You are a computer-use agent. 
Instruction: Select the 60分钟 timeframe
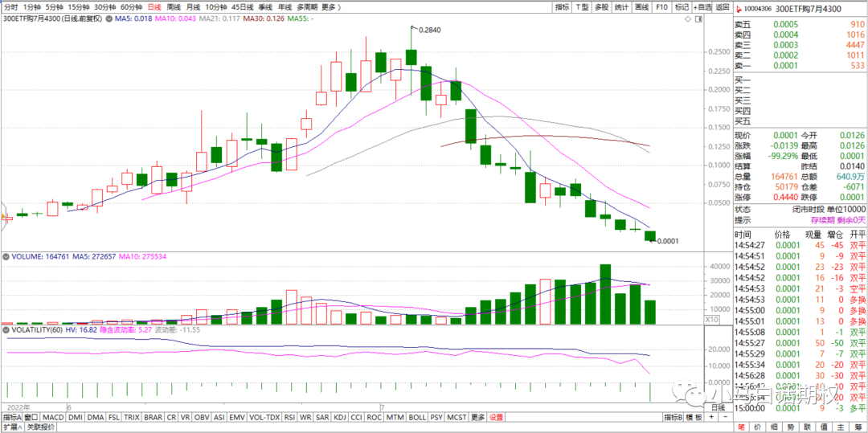131,7
